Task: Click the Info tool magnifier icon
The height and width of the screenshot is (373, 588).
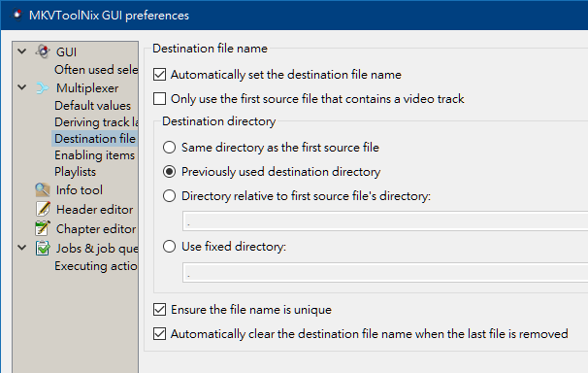Action: coord(43,189)
